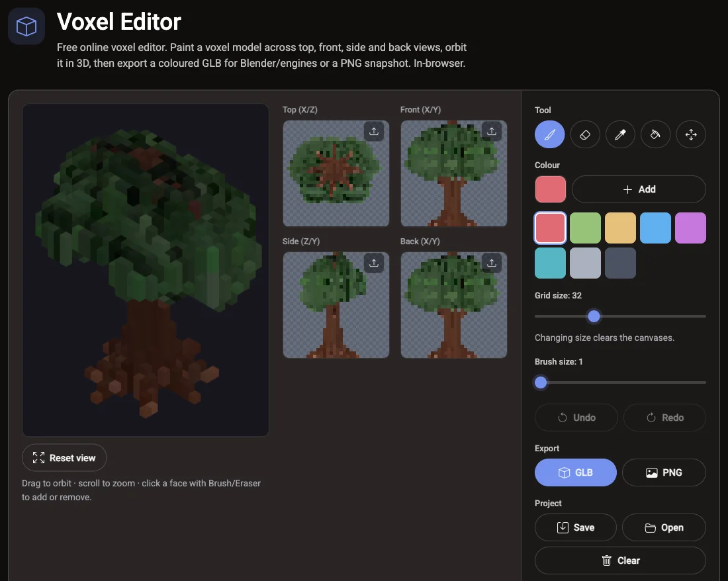The image size is (728, 581).
Task: Click 'Changing size clears the canvases.' note
Action: (604, 338)
